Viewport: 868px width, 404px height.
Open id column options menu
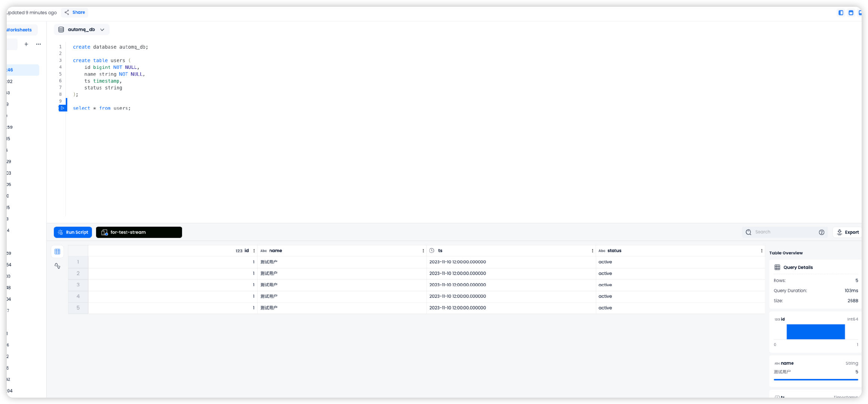(x=254, y=251)
